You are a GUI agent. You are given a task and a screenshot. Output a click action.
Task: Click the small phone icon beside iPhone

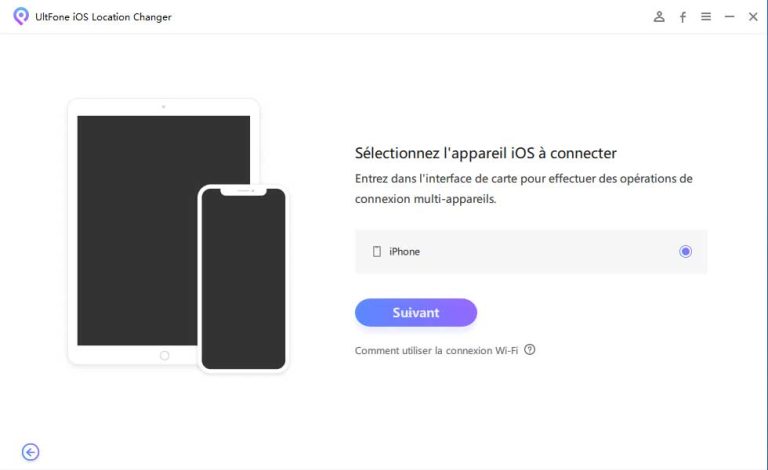coord(377,252)
